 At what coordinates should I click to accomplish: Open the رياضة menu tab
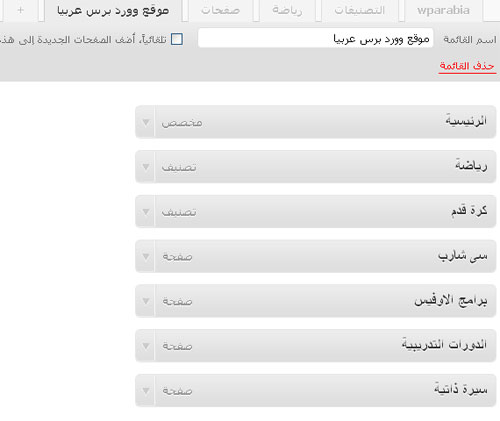pos(287,10)
